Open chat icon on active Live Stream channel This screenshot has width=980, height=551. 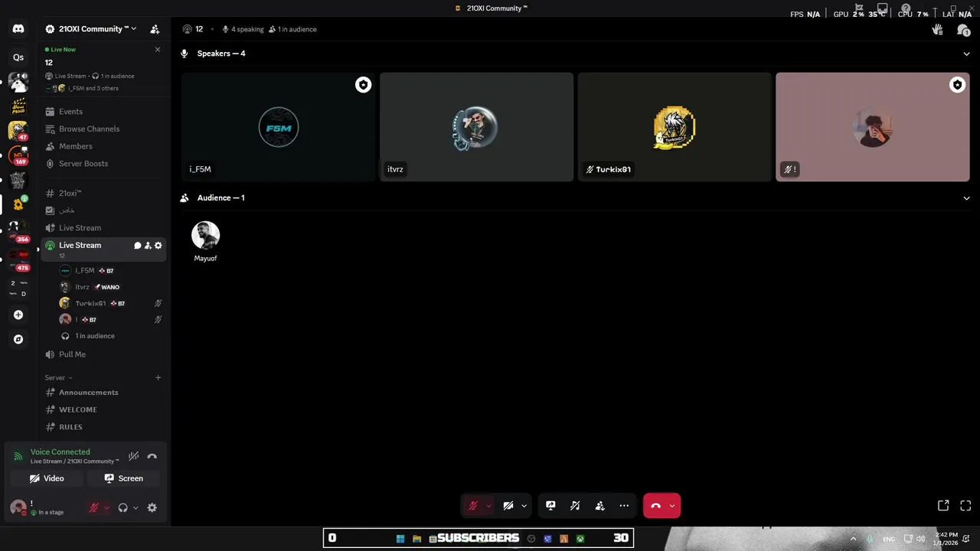click(138, 246)
